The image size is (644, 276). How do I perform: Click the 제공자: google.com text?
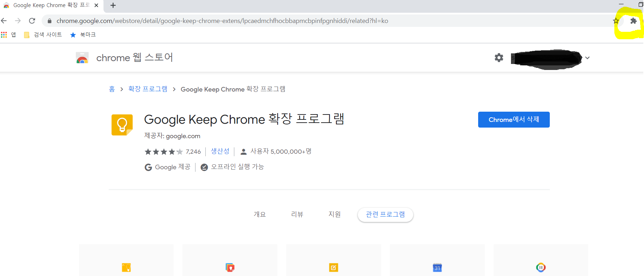[172, 136]
